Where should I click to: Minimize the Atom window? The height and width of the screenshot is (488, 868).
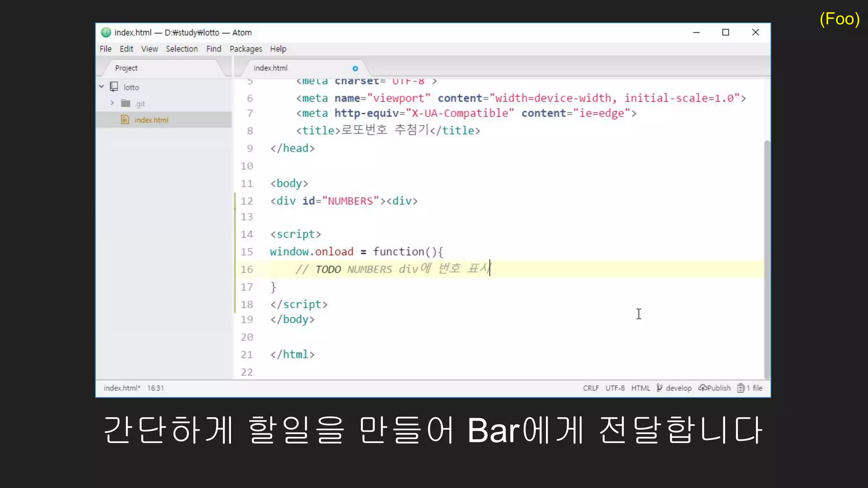tap(696, 32)
